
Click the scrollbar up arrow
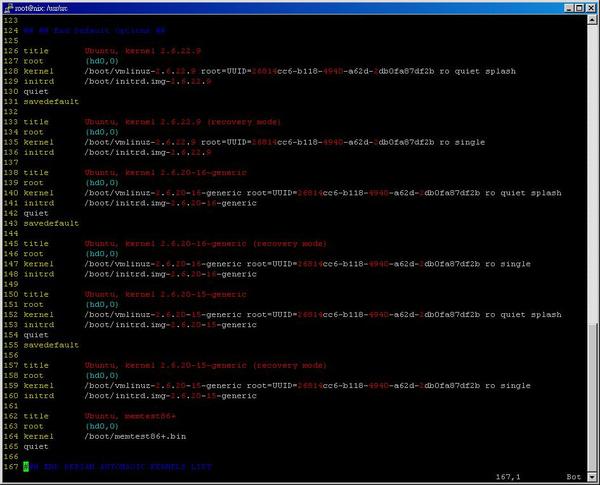click(592, 20)
